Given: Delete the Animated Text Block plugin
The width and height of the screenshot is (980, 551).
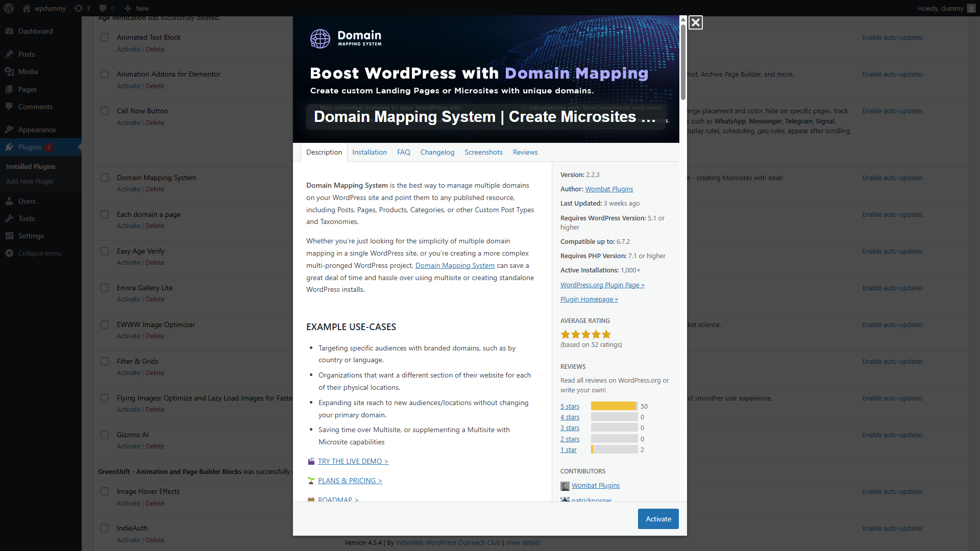Looking at the screenshot, I should coord(155,49).
